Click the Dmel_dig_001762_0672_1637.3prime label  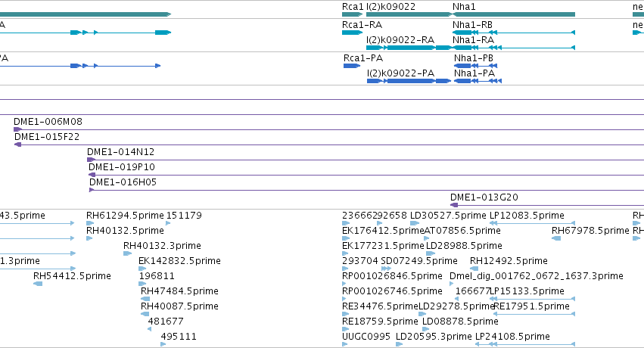pyautogui.click(x=537, y=276)
